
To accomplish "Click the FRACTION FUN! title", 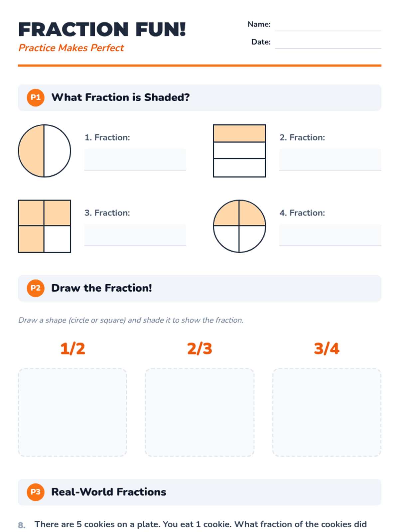I will pos(102,29).
